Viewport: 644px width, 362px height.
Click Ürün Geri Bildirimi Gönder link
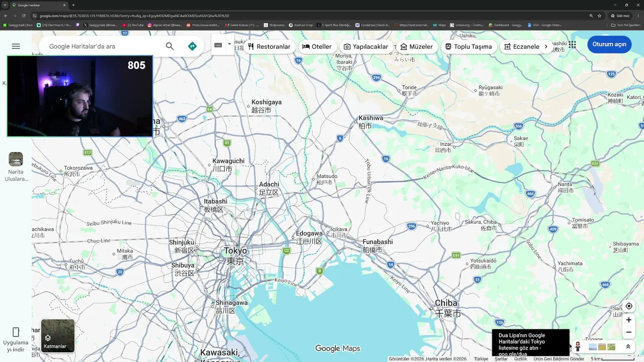pyautogui.click(x=559, y=359)
